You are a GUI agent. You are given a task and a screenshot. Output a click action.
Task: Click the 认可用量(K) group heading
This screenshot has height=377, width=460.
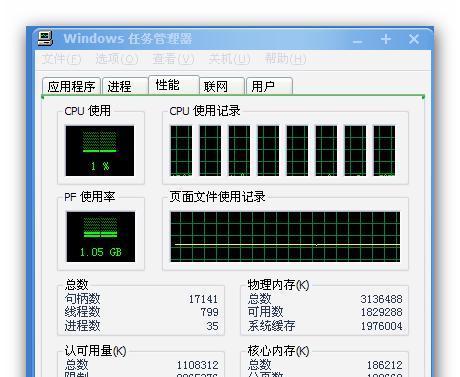95,351
